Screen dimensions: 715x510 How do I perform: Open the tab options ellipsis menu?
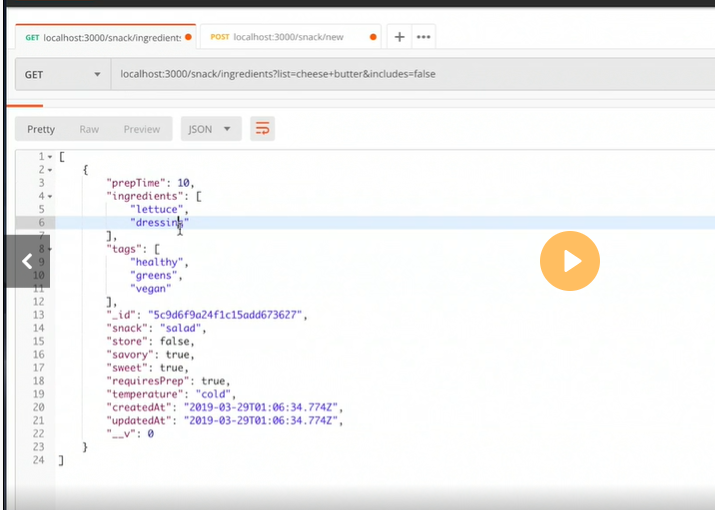[x=423, y=37]
